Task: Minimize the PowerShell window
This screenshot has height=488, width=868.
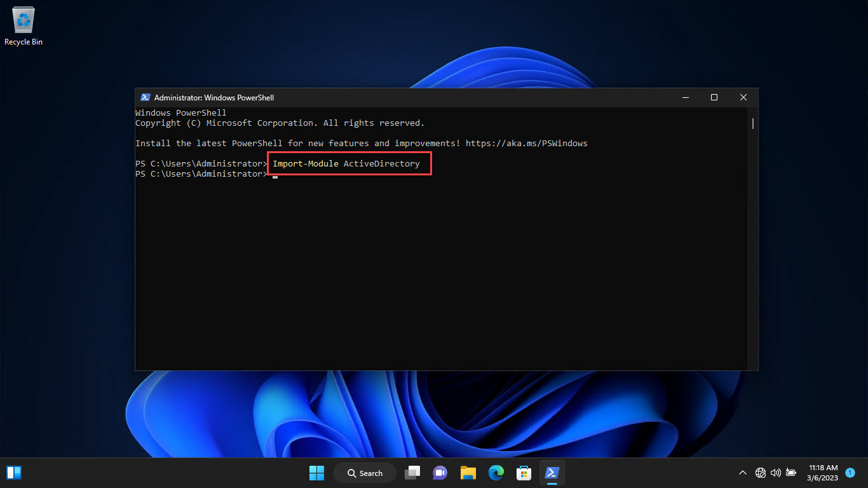Action: tap(685, 97)
